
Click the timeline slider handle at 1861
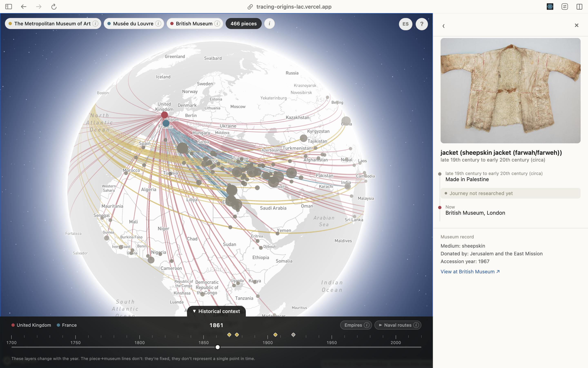(x=217, y=347)
